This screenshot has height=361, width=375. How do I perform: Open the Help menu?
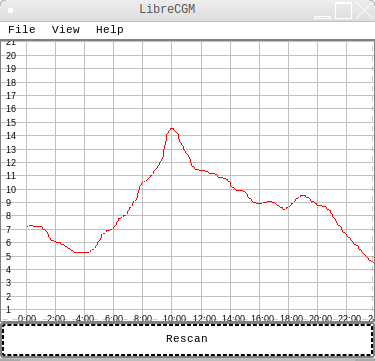click(x=110, y=30)
